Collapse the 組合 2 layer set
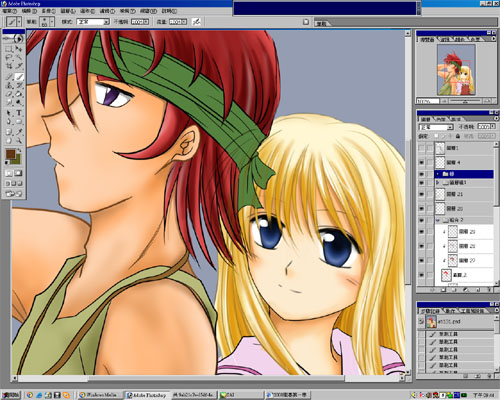500x400 pixels. coord(438,220)
